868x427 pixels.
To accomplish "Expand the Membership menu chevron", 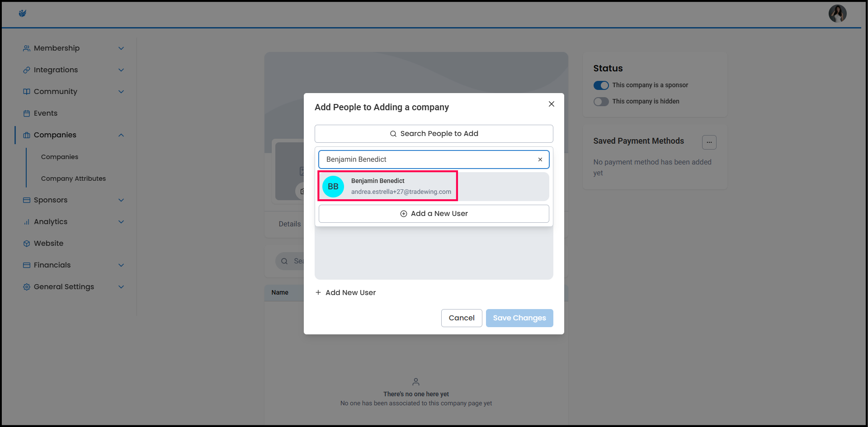I will point(121,48).
